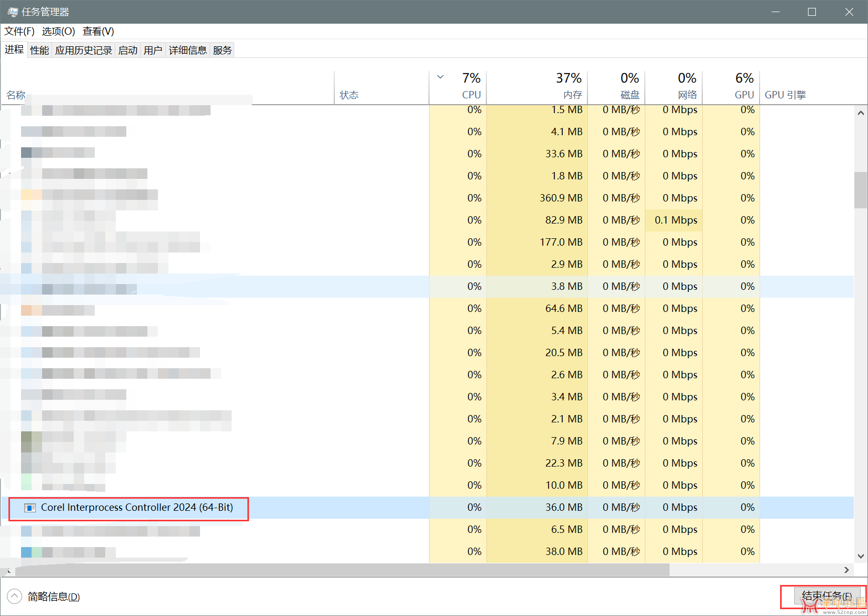Click the vertical scrollbar thumb
Viewport: 868px width, 616px height.
coord(861,190)
